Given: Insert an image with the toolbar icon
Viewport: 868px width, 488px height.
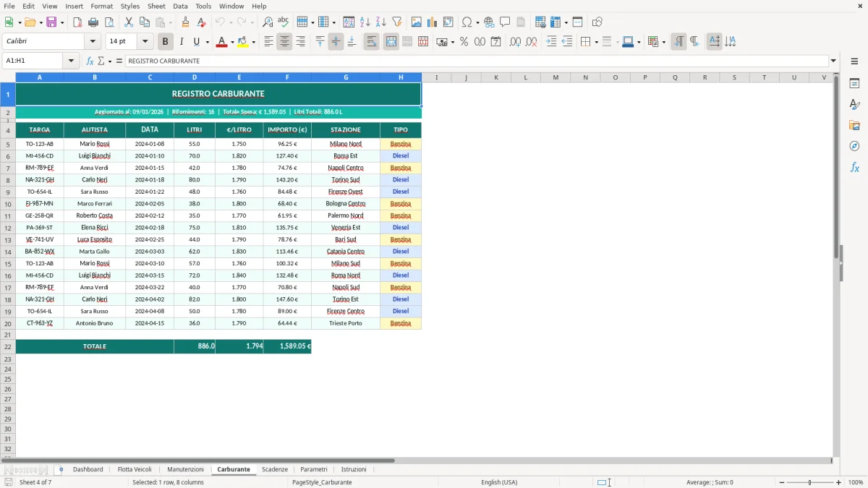Looking at the screenshot, I should [417, 22].
